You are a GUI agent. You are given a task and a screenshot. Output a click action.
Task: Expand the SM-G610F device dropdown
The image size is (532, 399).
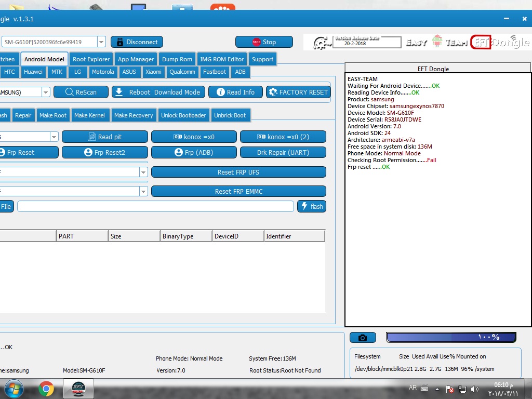click(101, 42)
